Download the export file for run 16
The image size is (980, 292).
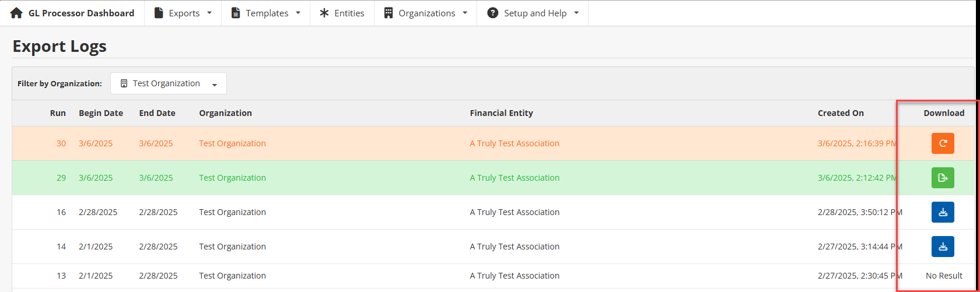coord(942,212)
